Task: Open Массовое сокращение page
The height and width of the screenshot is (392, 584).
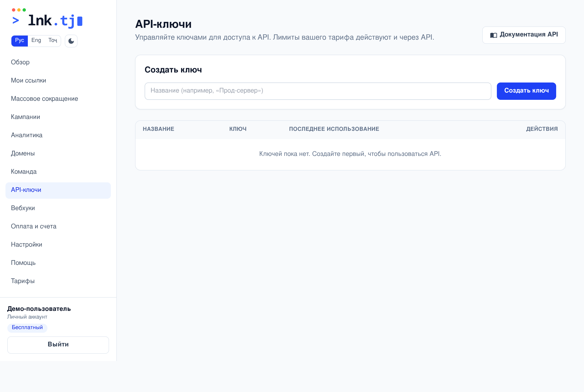Action: pyautogui.click(x=58, y=99)
